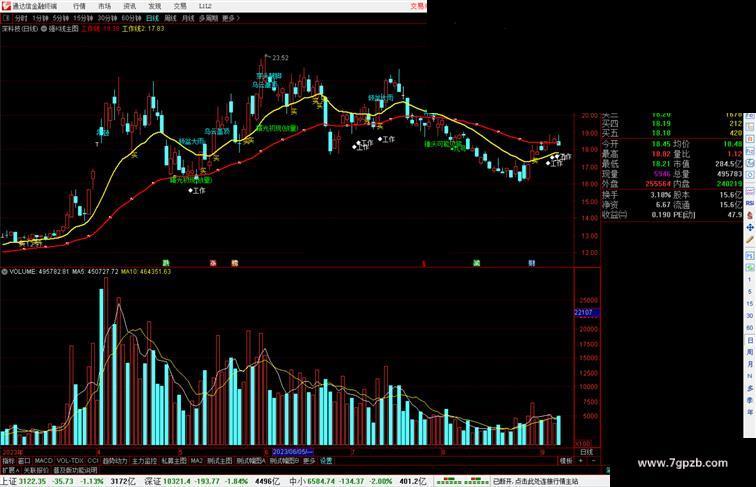Viewport: 756px width, 487px height.
Task: Apply the 私募主图 indicator
Action: 174,461
